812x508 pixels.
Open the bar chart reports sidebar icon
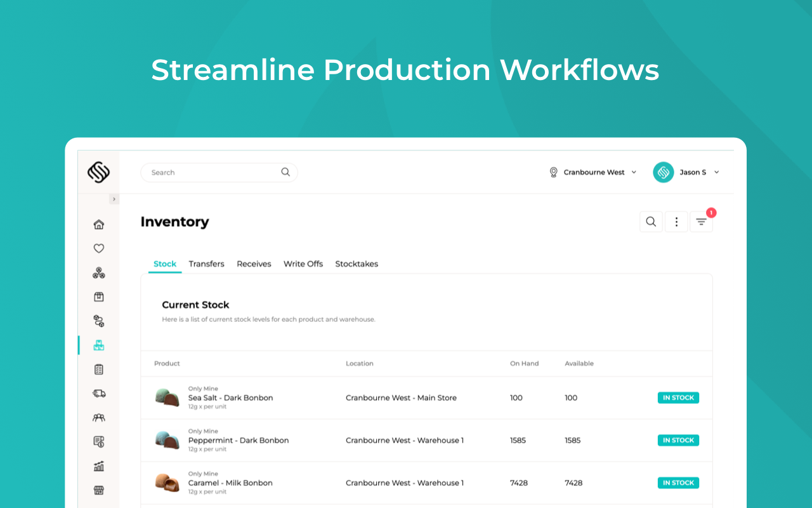98,466
